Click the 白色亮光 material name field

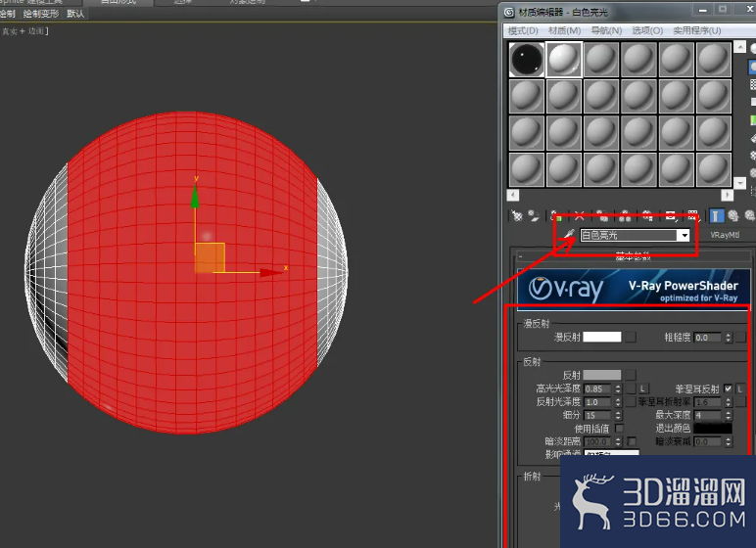tap(629, 235)
